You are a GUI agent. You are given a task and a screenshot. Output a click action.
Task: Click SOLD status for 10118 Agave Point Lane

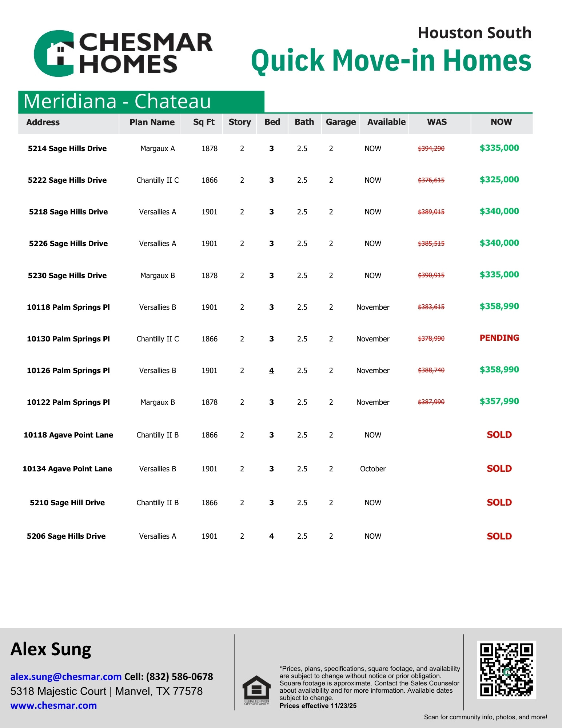[499, 435]
